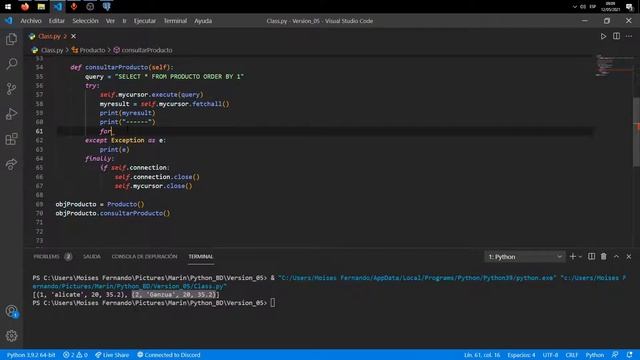Open the Live Share activity bar icon
This screenshot has width=640, height=360.
click(11, 164)
